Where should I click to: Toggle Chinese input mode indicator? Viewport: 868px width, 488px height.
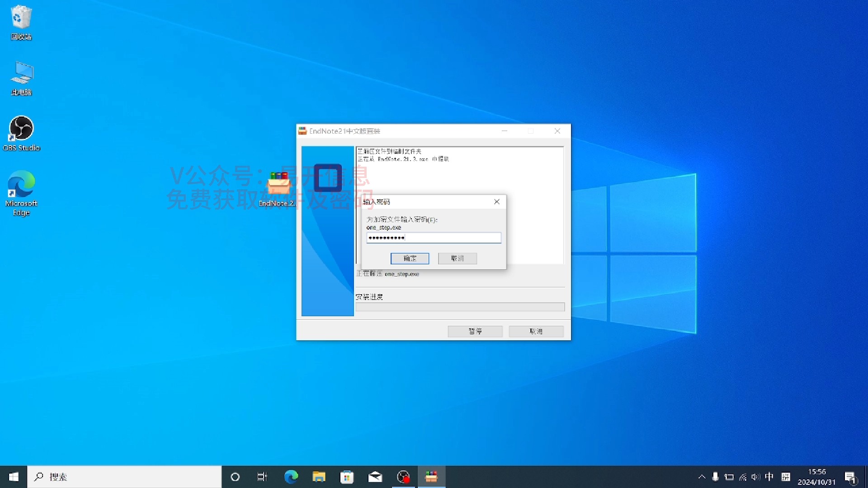coord(769,477)
